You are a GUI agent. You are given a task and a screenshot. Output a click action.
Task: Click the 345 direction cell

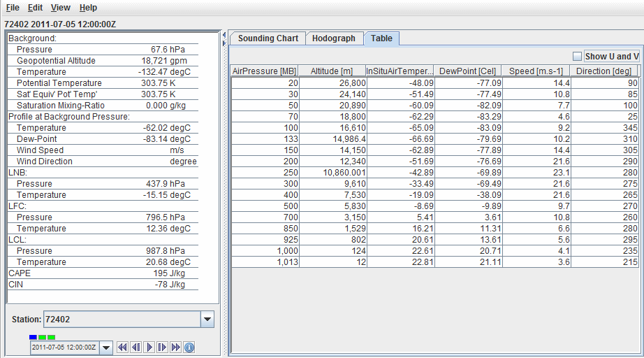point(605,127)
